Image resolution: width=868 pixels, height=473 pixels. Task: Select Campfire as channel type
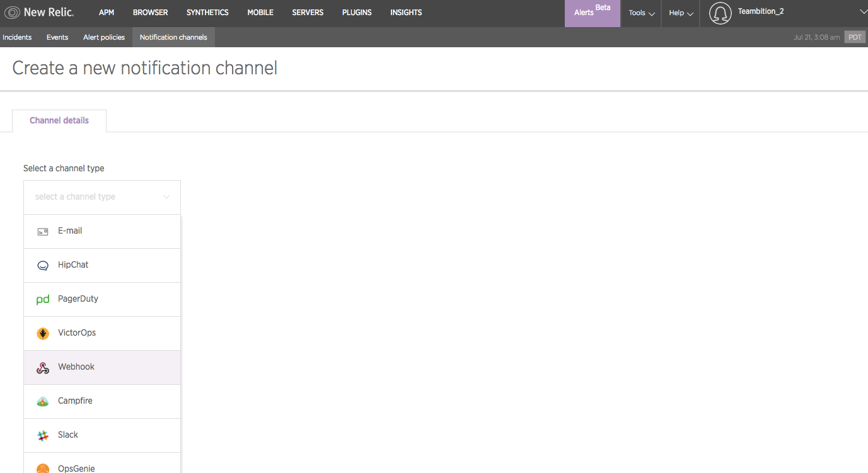tap(102, 401)
